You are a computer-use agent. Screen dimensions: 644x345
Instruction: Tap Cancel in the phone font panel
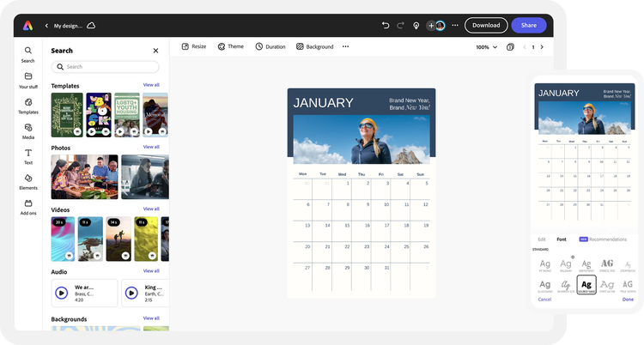pyautogui.click(x=544, y=299)
